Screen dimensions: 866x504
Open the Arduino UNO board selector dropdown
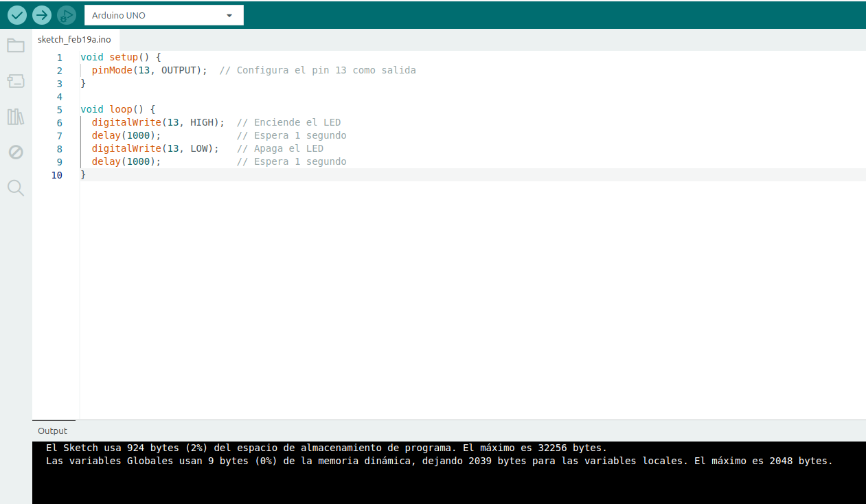(x=164, y=15)
